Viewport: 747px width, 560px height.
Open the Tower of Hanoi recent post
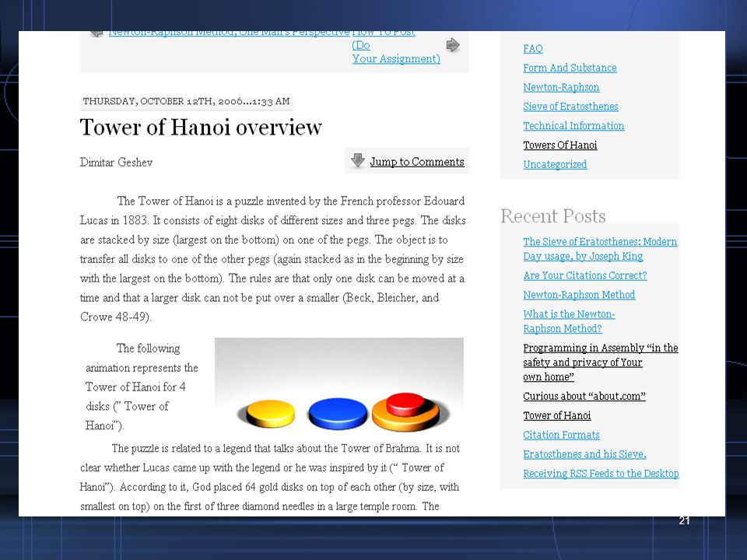(x=557, y=415)
